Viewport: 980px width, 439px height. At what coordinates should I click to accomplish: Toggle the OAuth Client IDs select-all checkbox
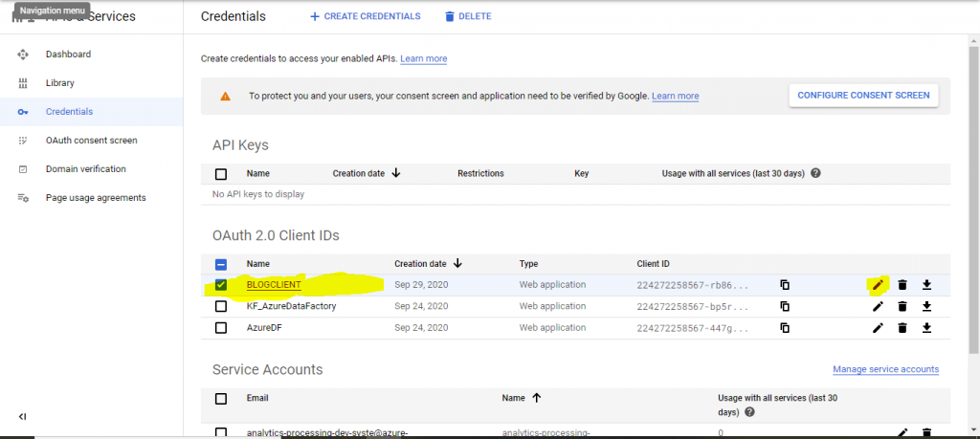(x=221, y=264)
